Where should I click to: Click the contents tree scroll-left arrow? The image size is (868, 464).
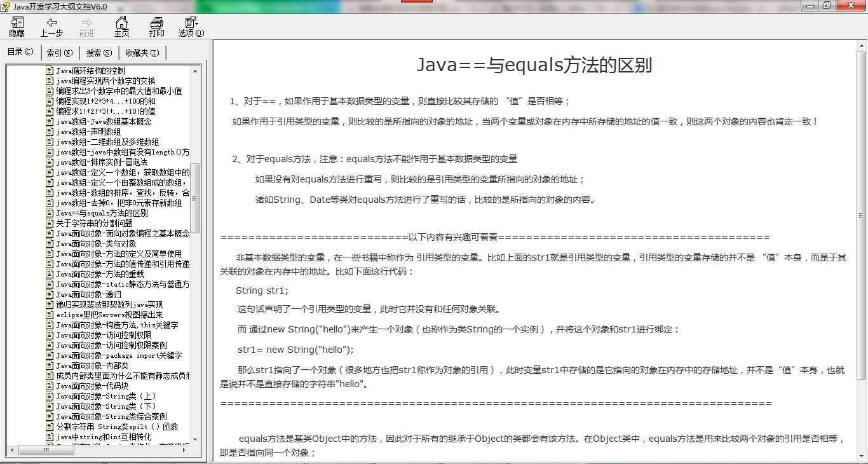[12, 450]
